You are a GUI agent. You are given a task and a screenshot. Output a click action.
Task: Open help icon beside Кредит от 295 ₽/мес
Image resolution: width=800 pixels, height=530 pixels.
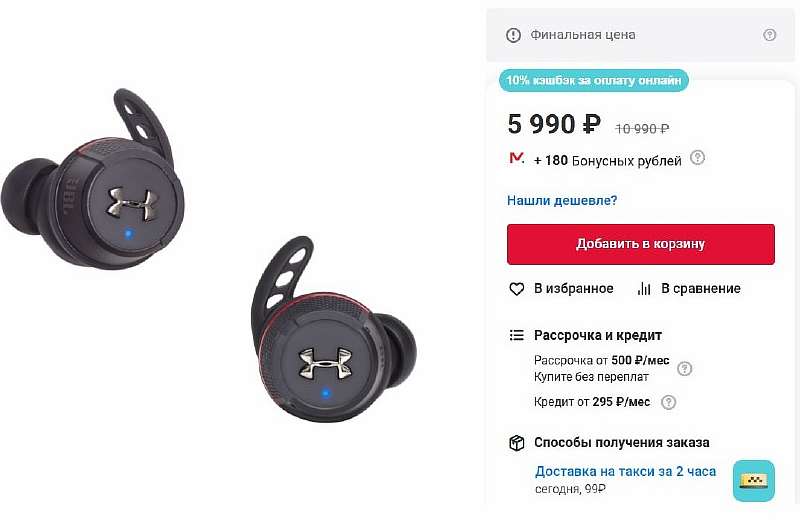coord(668,402)
